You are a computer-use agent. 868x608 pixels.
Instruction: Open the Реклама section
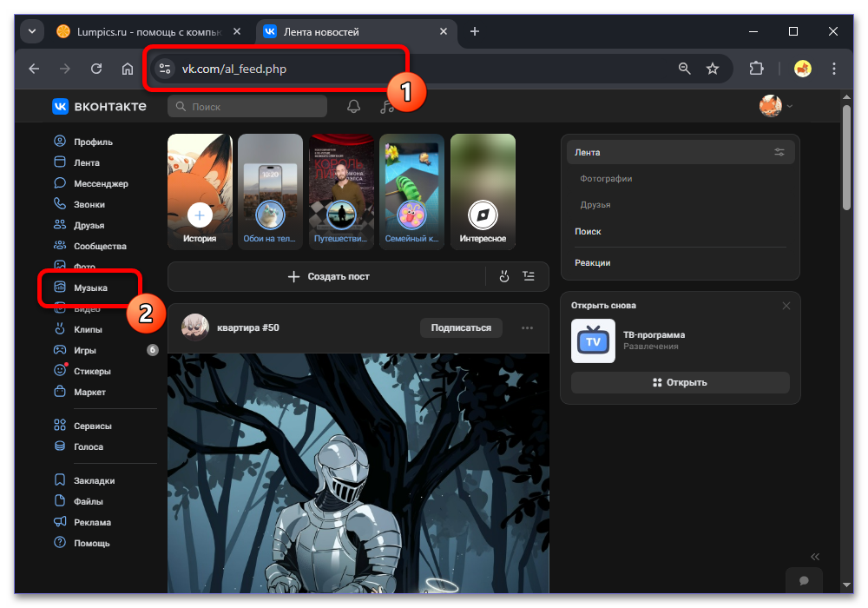point(82,522)
